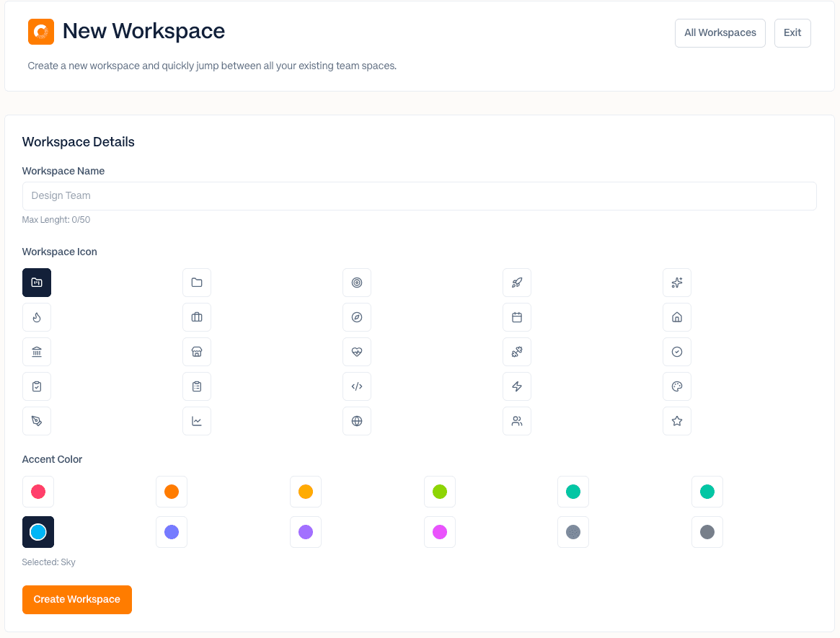Pick the code brackets workspace icon
The image size is (840, 638).
(x=357, y=386)
